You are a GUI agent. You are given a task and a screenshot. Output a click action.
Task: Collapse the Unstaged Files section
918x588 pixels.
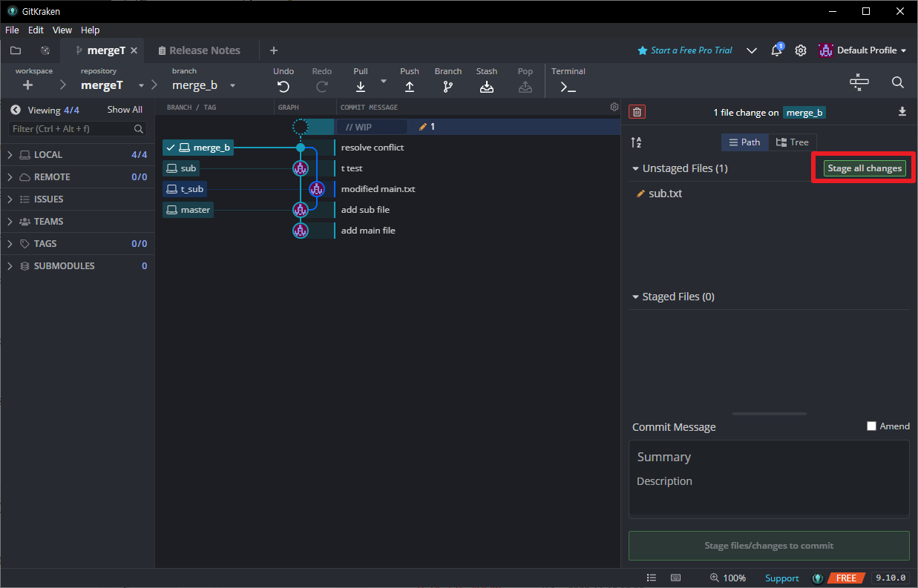[x=636, y=169]
